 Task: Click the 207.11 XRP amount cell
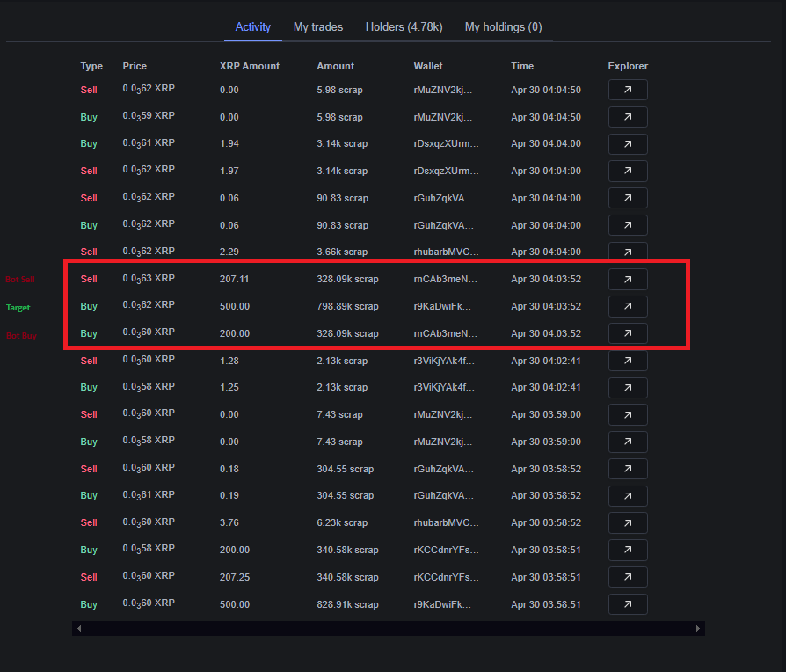pyautogui.click(x=234, y=280)
